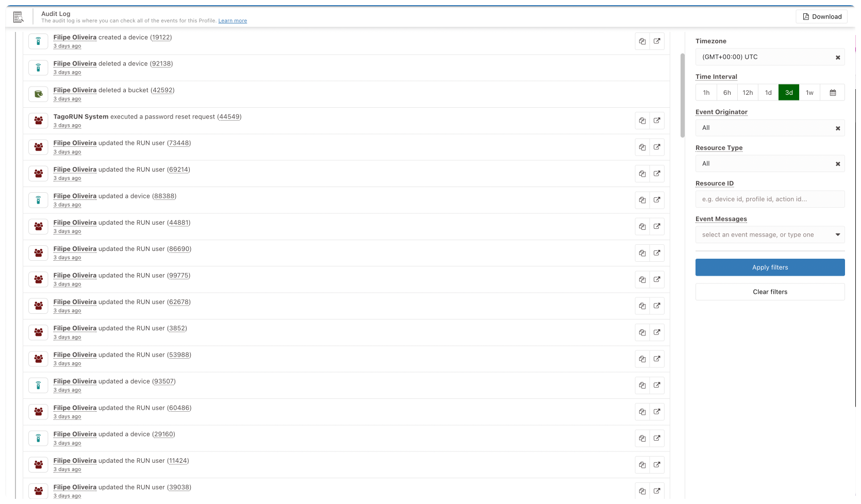Copy the RUN user 73448 event
Viewport: 861px width, 504px height.
[642, 147]
